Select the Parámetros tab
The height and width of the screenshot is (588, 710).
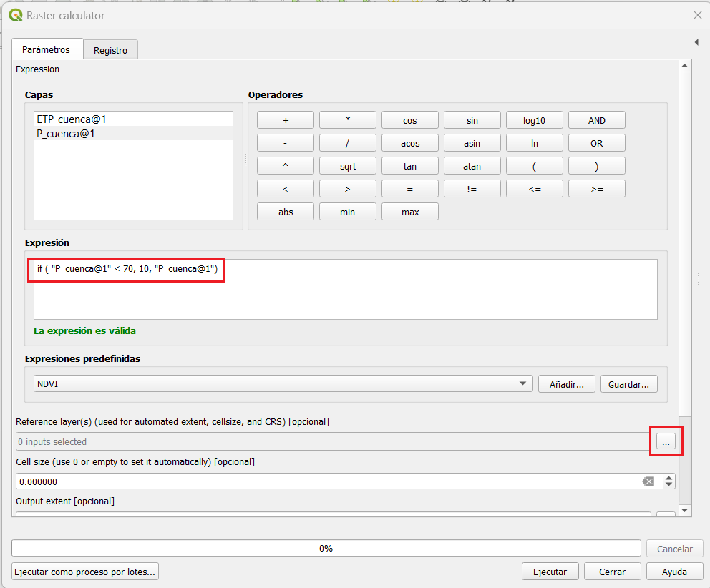pos(47,49)
